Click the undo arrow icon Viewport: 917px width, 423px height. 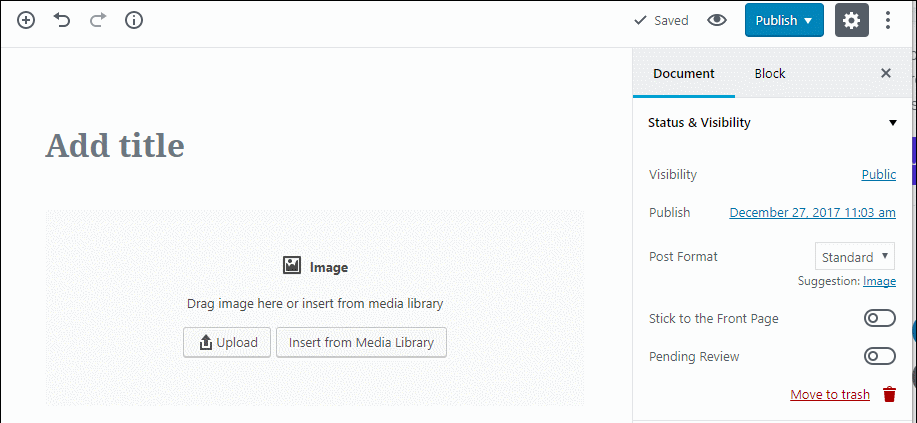pos(61,20)
